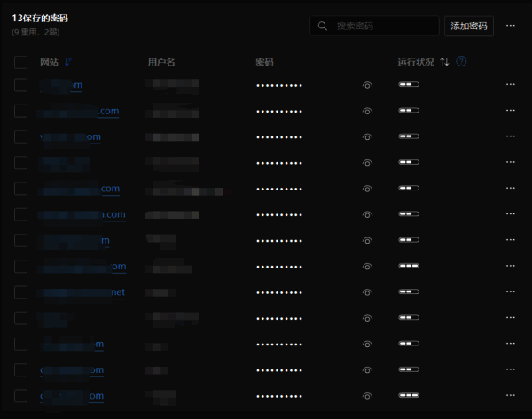Click the 密码 column header

pyautogui.click(x=264, y=62)
